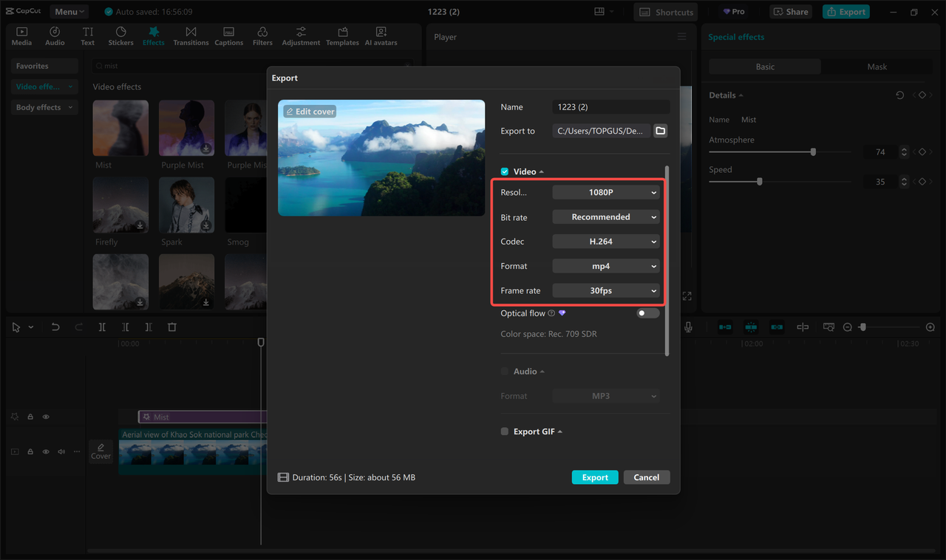Screen dimensions: 946x560
Task: Click the microphone record icon near the timeline
Action: [x=688, y=327]
